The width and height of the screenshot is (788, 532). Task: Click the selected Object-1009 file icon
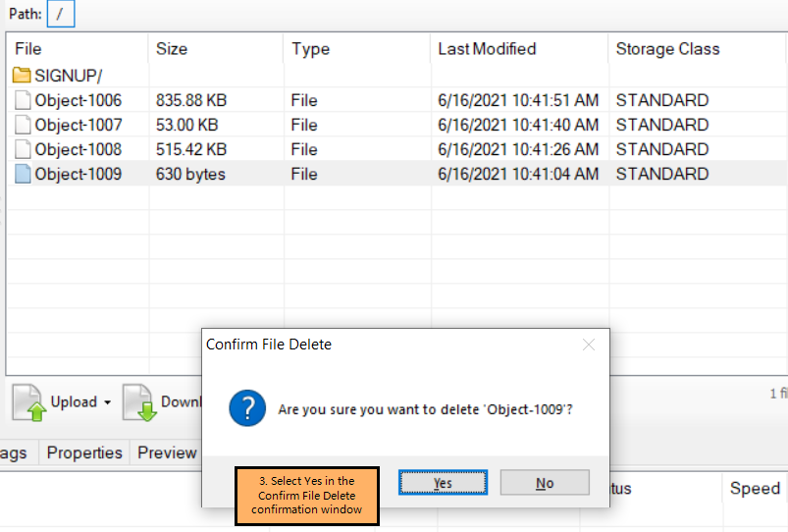coord(23,174)
